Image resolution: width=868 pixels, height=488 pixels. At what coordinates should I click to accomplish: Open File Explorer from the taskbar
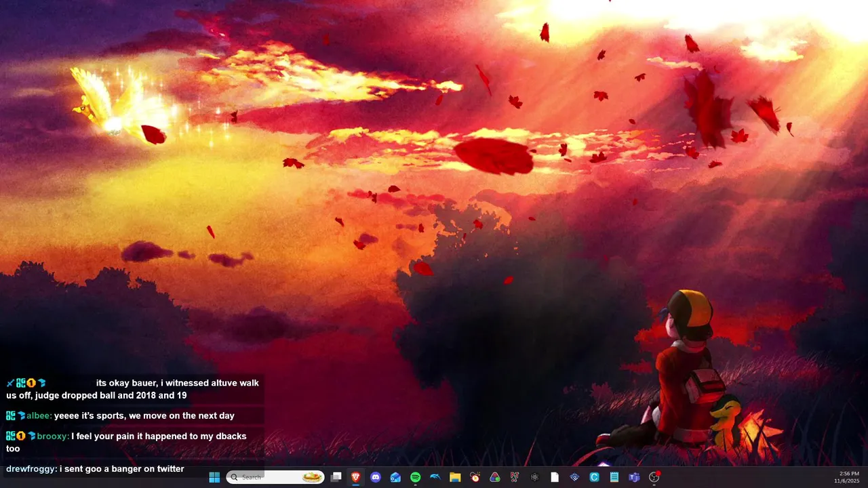[455, 477]
